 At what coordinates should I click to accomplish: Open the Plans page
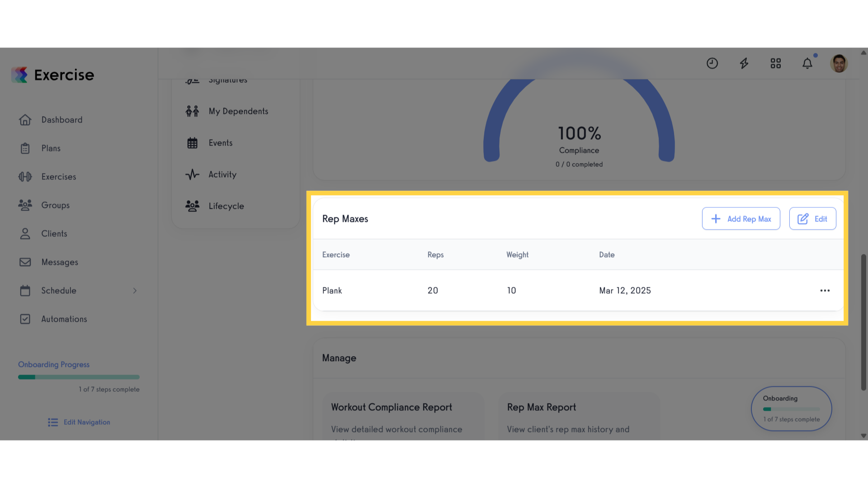tap(51, 148)
